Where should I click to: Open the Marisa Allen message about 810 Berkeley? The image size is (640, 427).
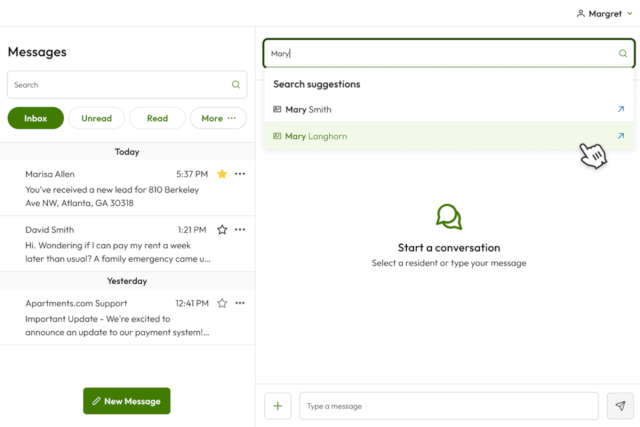(x=127, y=188)
